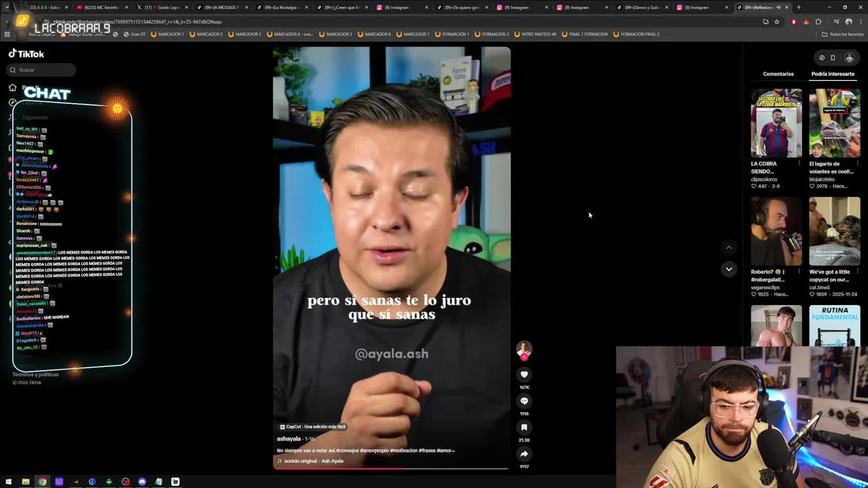This screenshot has width=868, height=488.
Task: Share the video with the arrow icon
Action: click(x=524, y=453)
